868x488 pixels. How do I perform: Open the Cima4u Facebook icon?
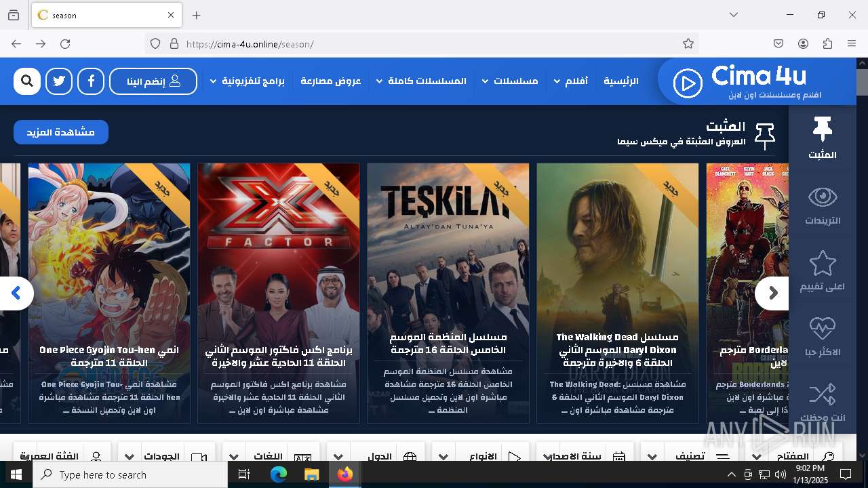click(x=91, y=81)
